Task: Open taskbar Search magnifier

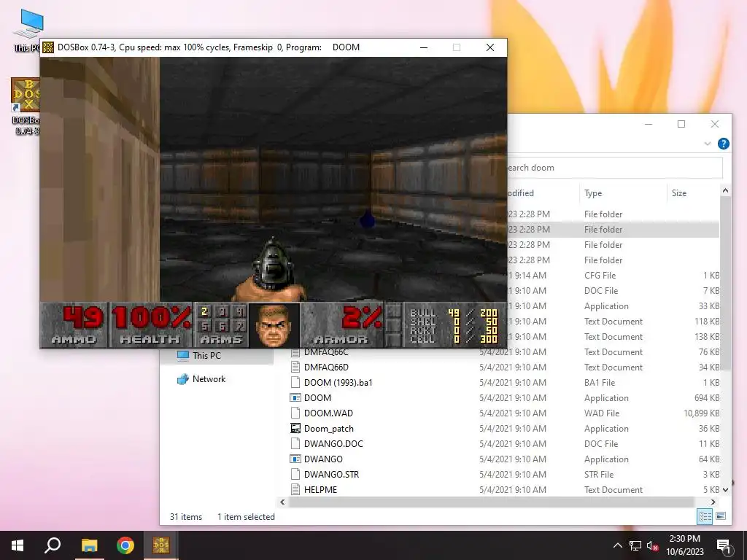Action: 53,545
